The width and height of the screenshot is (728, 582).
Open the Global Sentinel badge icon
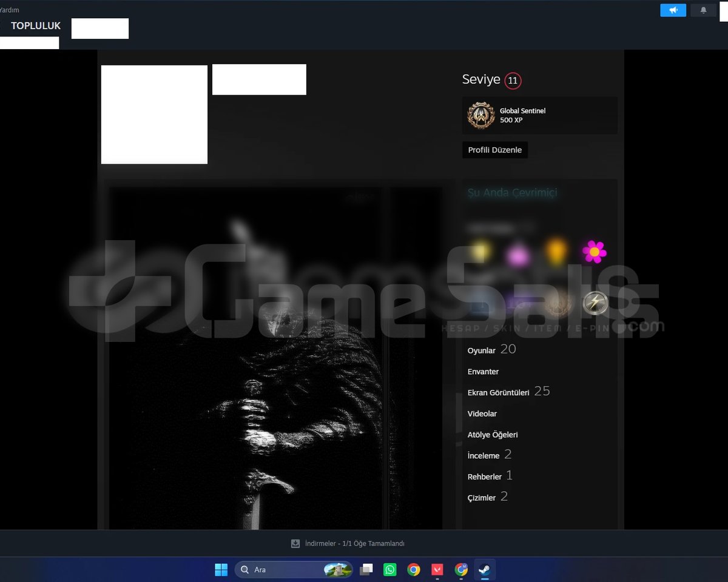481,115
